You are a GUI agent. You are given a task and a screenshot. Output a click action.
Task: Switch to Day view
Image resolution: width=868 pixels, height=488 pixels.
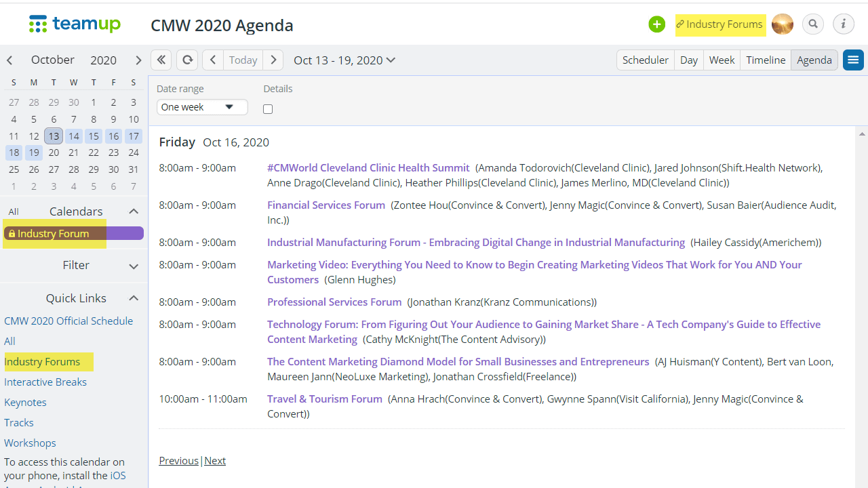689,60
